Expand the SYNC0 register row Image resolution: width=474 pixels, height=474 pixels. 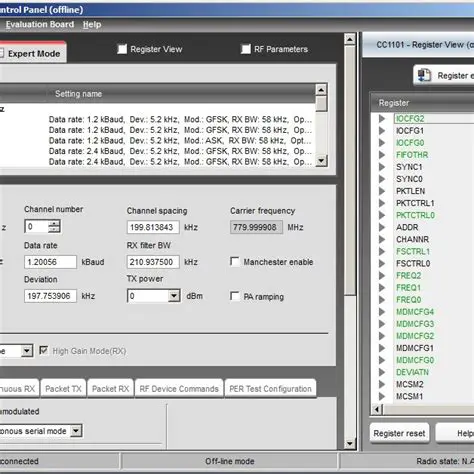(382, 179)
